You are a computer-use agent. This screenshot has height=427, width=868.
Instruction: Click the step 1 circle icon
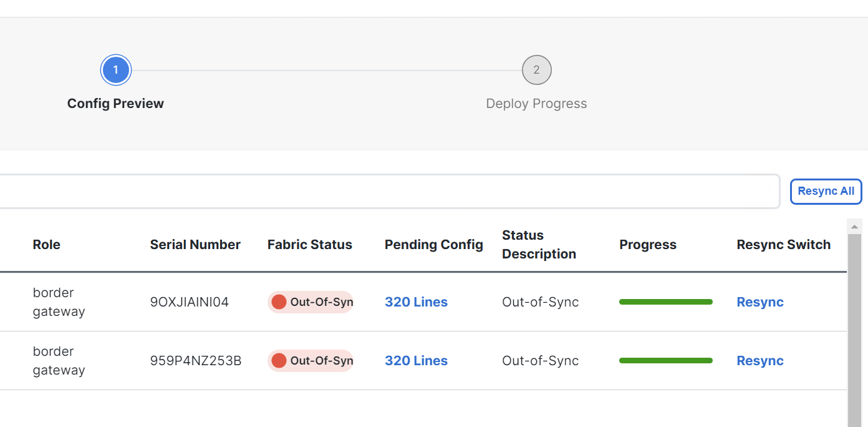115,71
